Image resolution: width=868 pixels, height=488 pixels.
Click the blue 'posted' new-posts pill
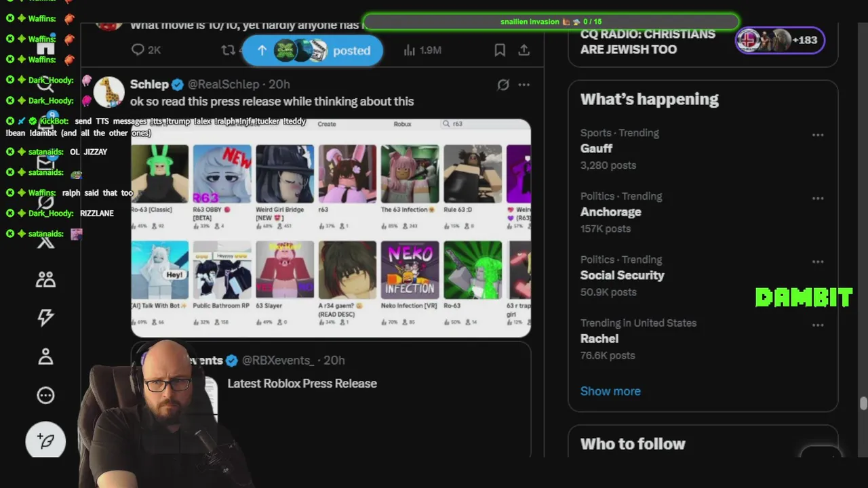(x=312, y=51)
